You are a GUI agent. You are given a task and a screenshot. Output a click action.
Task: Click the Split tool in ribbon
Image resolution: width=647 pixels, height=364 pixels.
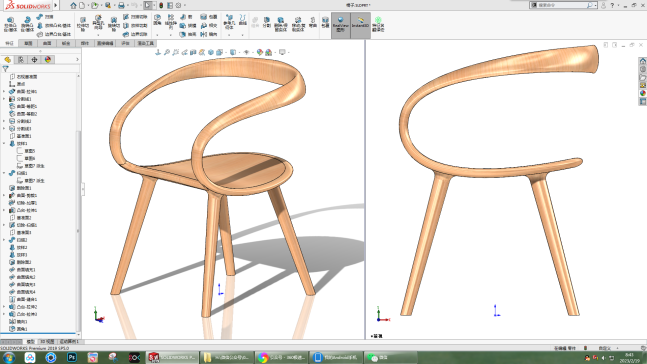(x=267, y=22)
